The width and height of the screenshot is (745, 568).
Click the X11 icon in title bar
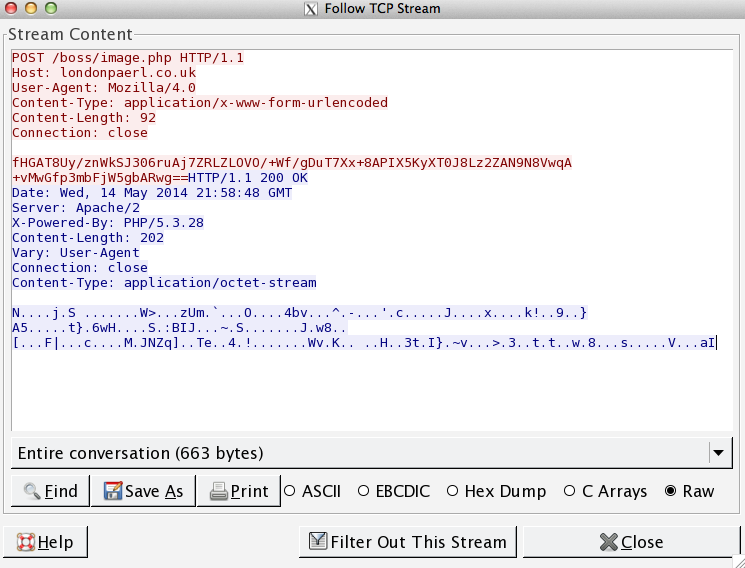[x=311, y=9]
